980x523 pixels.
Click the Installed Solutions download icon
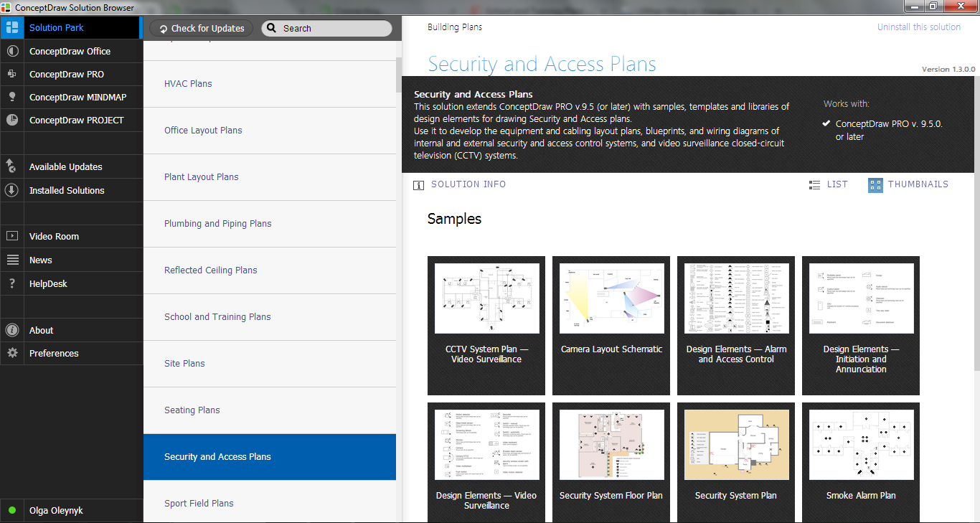tap(11, 190)
